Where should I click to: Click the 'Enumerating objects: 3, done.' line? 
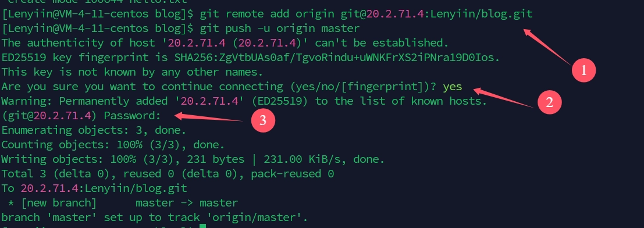tap(94, 131)
